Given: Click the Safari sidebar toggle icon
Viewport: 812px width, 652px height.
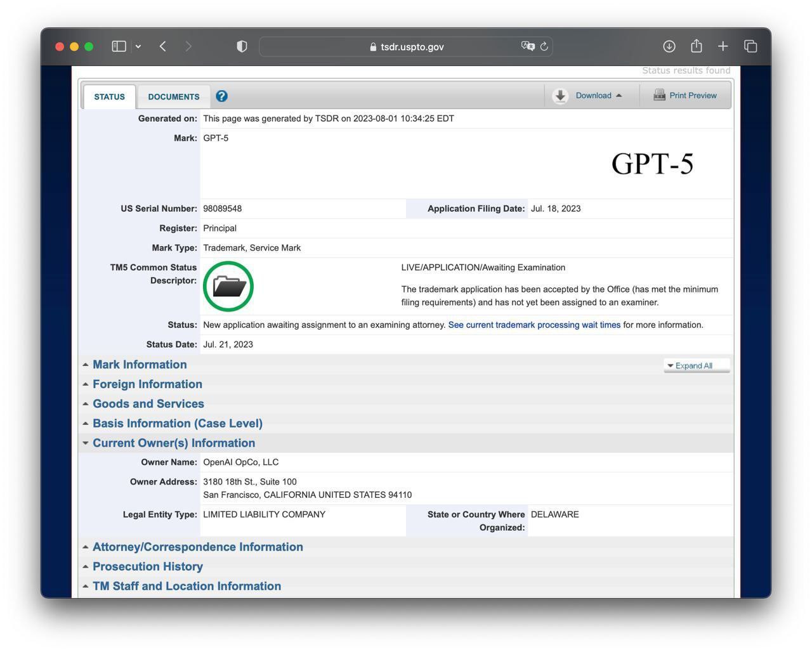Looking at the screenshot, I should 119,46.
